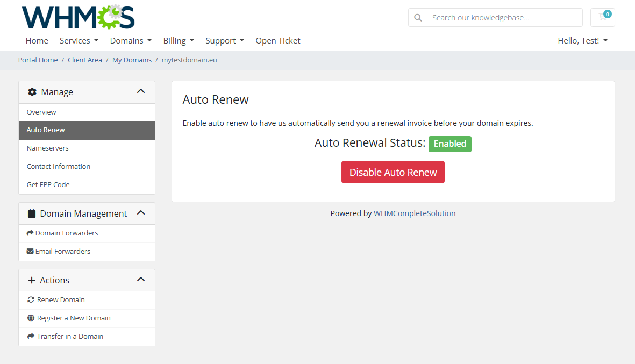Click the Domain Management calendar icon
Screen dimensions: 635x364
click(32, 213)
